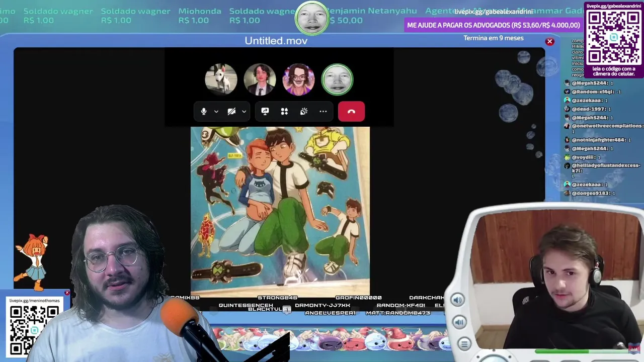Click the avatar beside @dead-1997
This screenshot has height=362, width=644.
coord(567,109)
